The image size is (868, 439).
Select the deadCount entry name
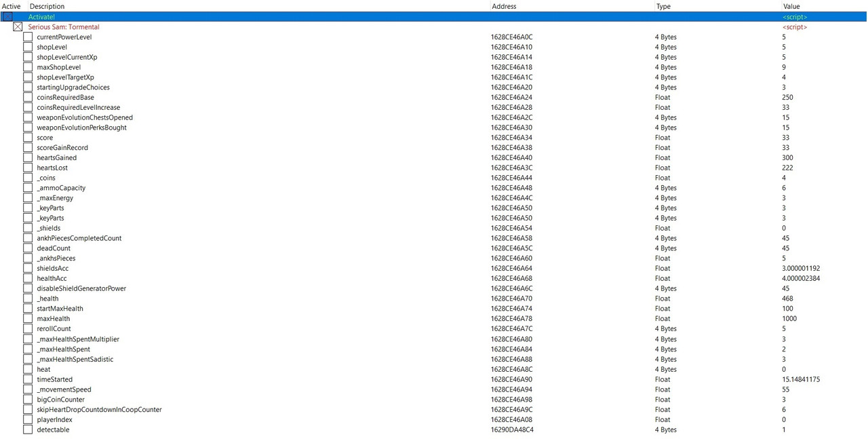(54, 248)
